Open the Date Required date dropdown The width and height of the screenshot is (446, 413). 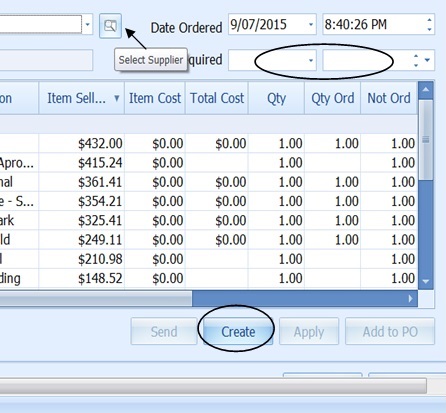(x=311, y=60)
